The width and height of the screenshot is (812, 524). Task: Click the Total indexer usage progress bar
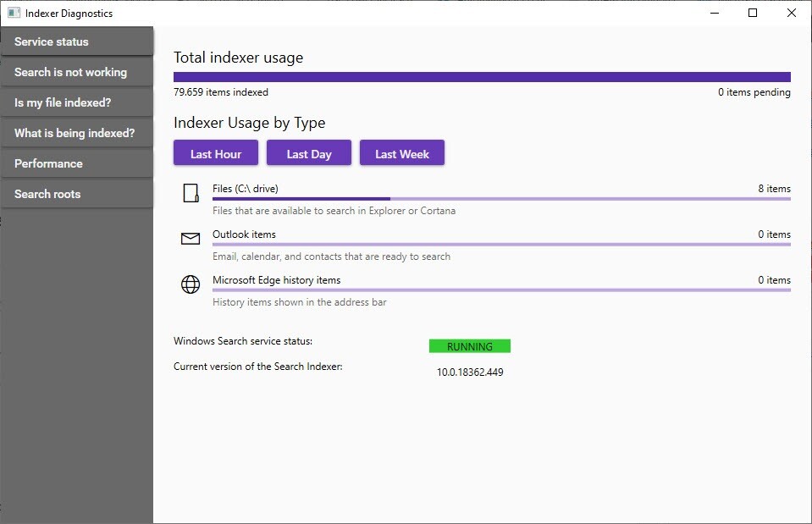(x=482, y=76)
